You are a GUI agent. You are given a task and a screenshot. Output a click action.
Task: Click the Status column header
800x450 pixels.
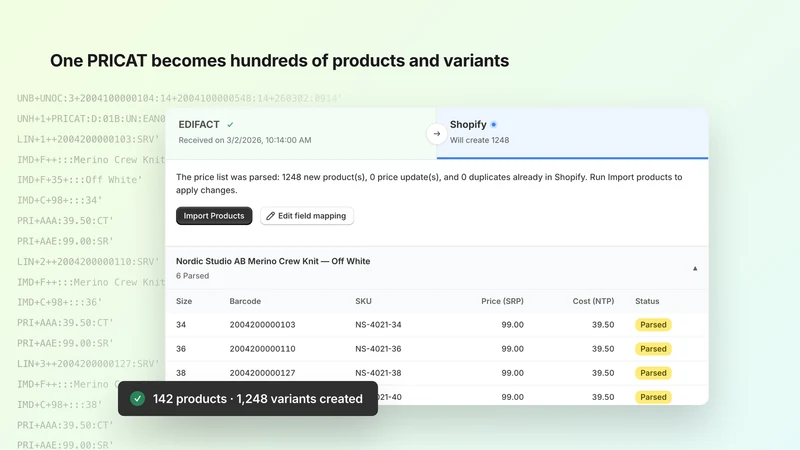647,301
